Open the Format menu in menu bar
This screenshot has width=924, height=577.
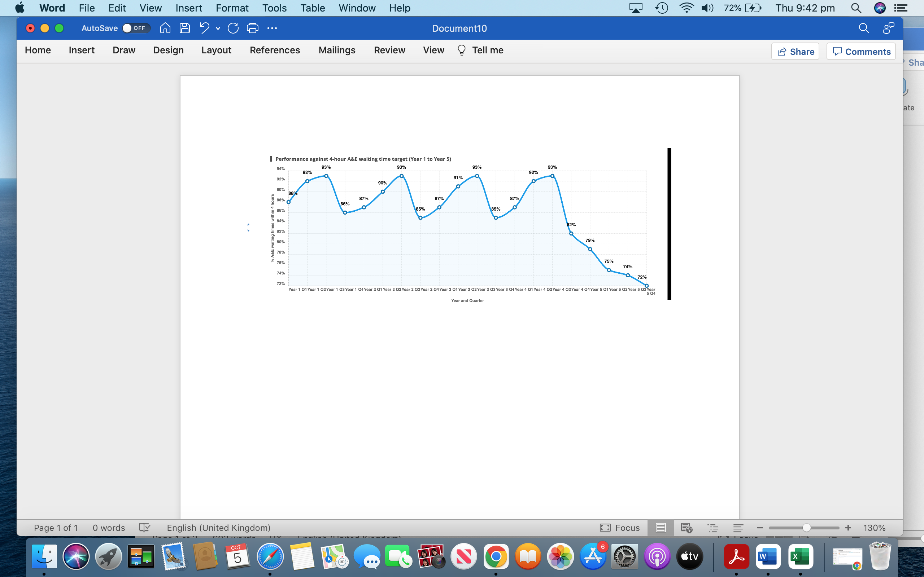point(232,8)
